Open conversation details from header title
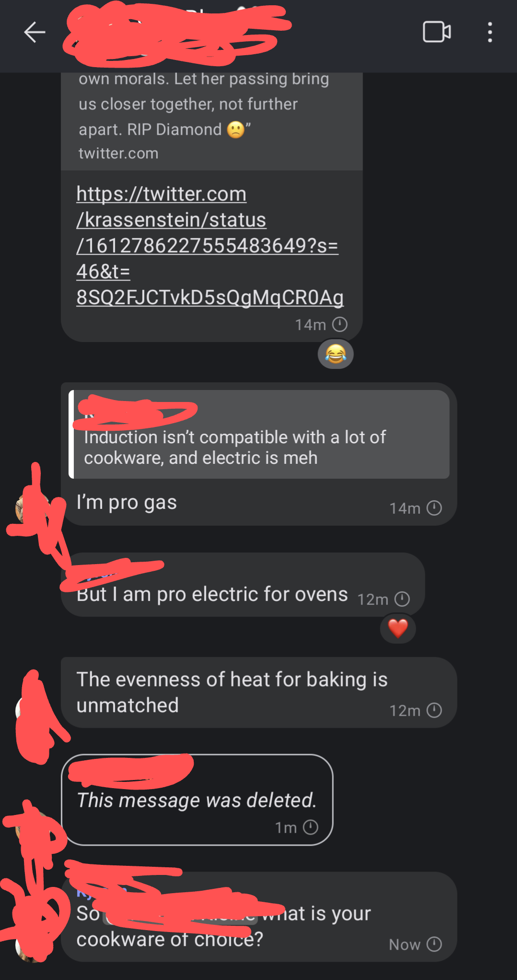This screenshot has height=980, width=517. click(177, 33)
